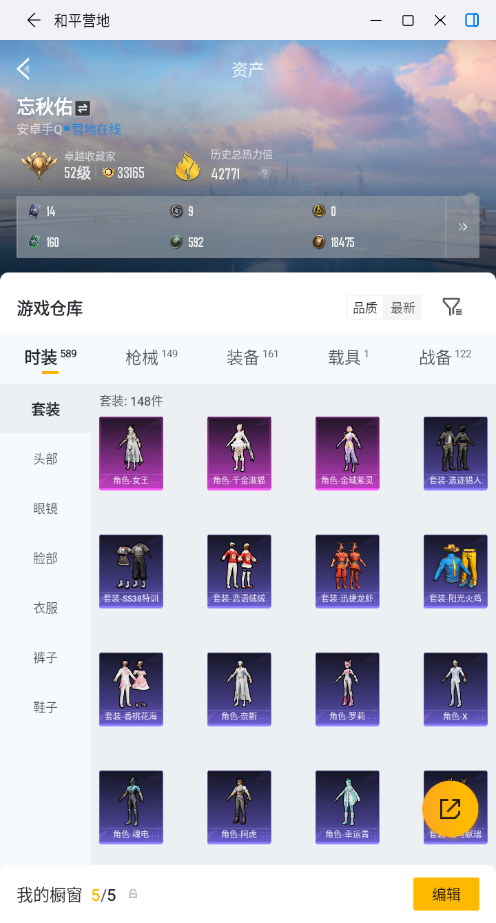Click the 42771 heat value
The height and width of the screenshot is (923, 496).
(225, 174)
